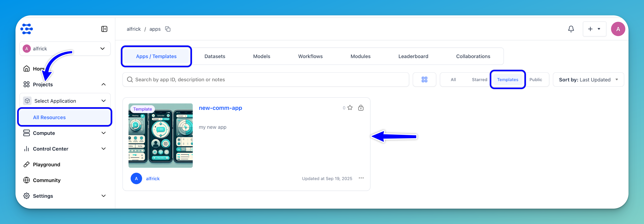This screenshot has width=644, height=224.
Task: Expand the Select Application dropdown
Action: click(x=65, y=101)
